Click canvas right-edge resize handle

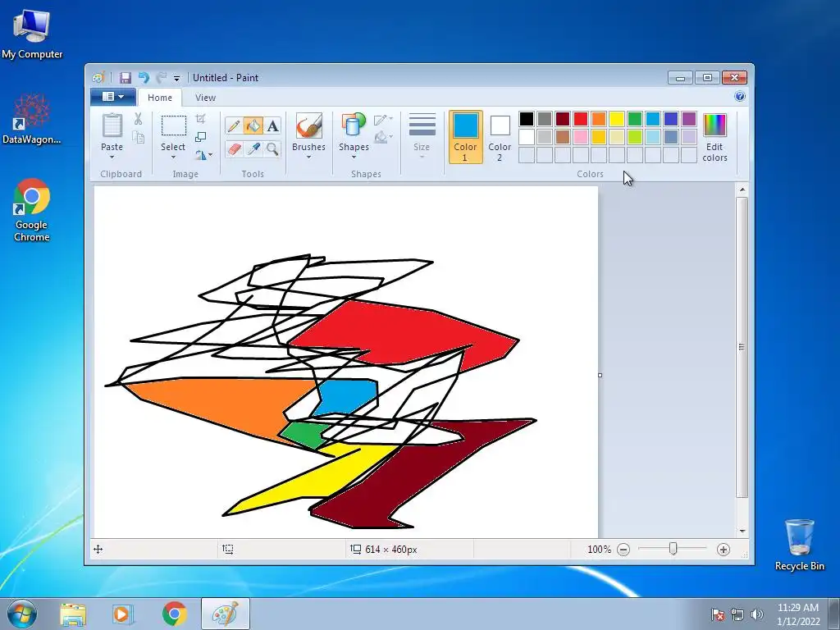(600, 375)
